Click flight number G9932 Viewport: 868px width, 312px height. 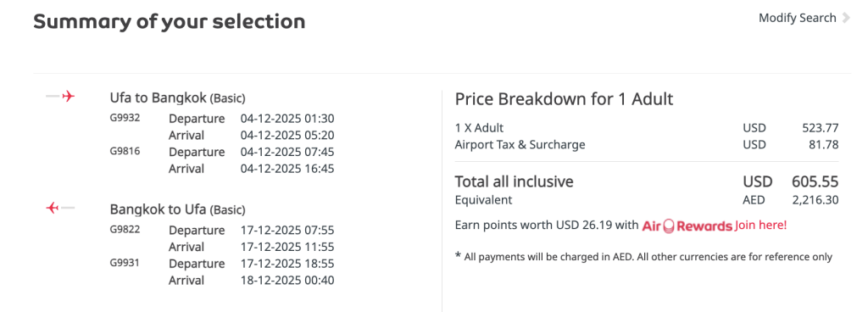pyautogui.click(x=125, y=118)
